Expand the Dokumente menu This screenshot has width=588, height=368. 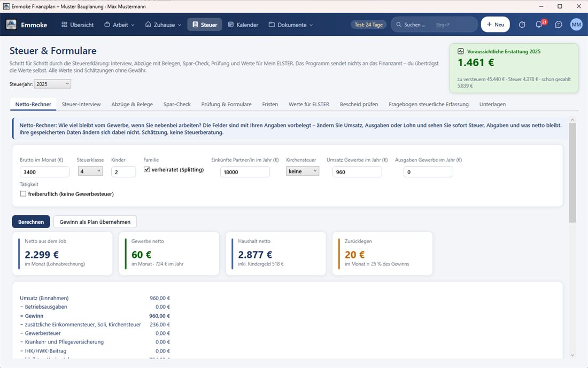pyautogui.click(x=291, y=25)
